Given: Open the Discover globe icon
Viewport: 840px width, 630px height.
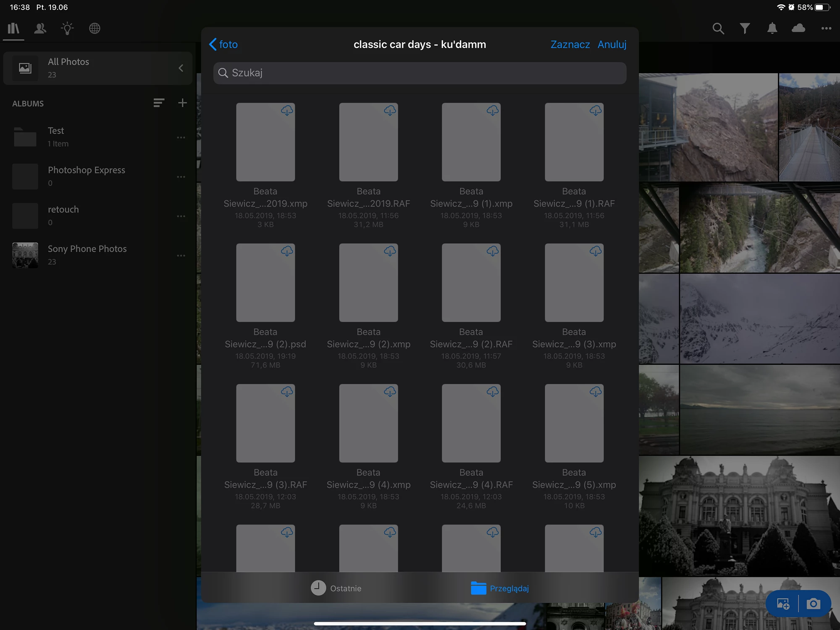Looking at the screenshot, I should point(94,29).
